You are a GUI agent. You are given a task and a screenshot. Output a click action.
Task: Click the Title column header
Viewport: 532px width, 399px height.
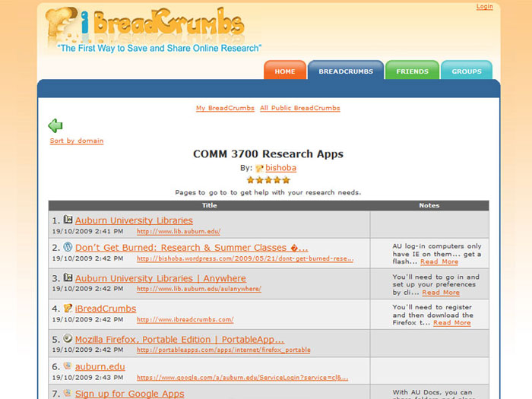click(209, 205)
